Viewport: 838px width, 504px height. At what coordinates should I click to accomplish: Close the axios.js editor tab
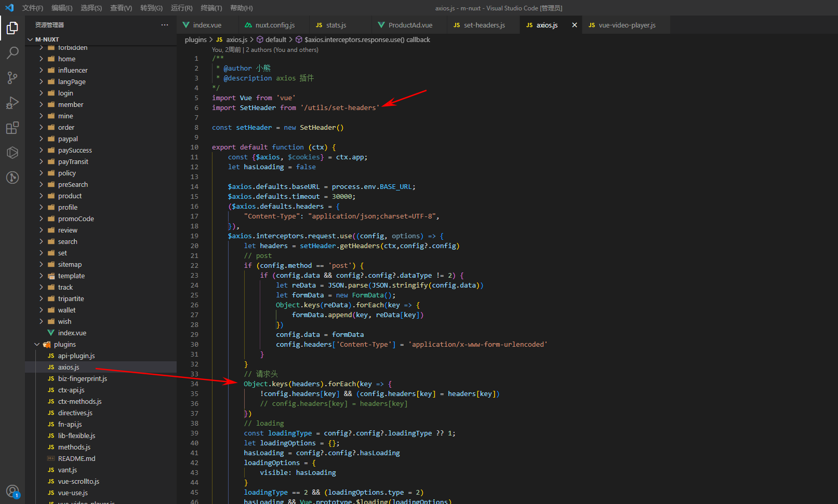pos(575,25)
